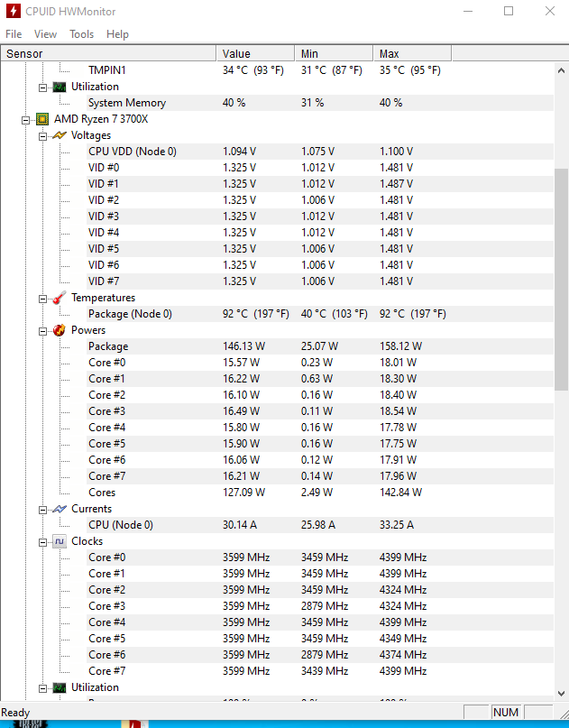
Task: Collapse the AMD Ryzen 7 3700X node
Action: pos(25,120)
